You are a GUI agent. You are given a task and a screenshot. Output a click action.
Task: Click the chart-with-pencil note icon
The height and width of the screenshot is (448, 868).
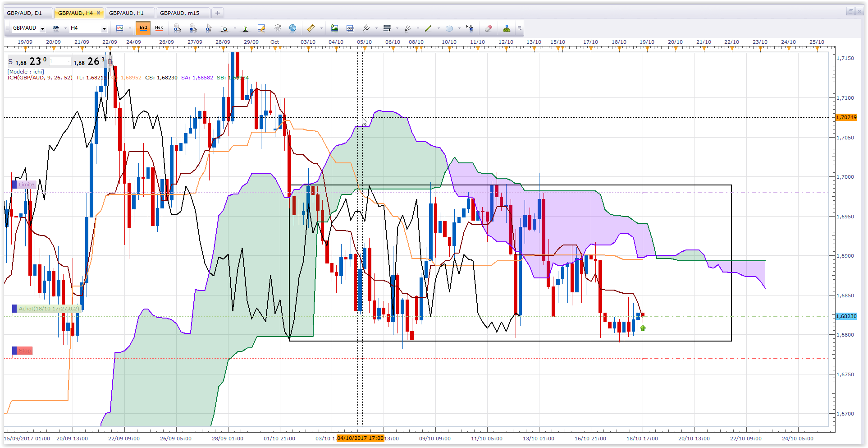click(261, 28)
